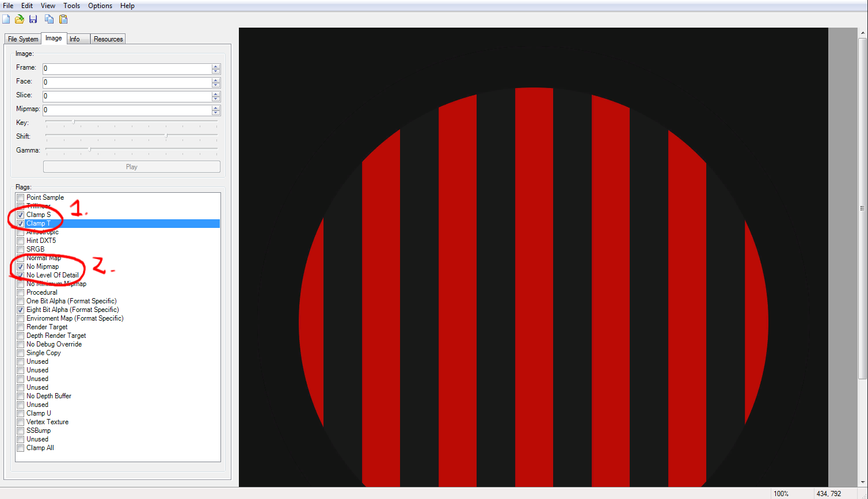Save the texture with the floppy disk icon
Viewport: 868px width, 499px height.
click(x=33, y=19)
